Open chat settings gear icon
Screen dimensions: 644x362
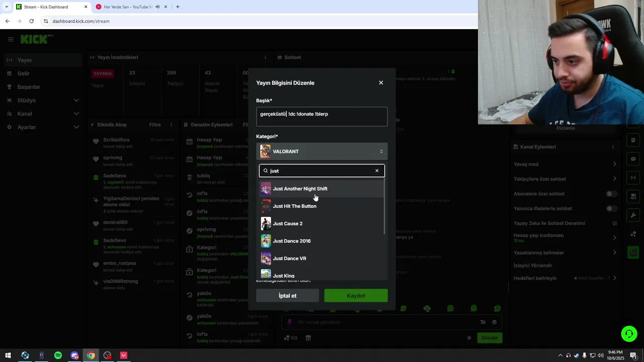tap(469, 338)
